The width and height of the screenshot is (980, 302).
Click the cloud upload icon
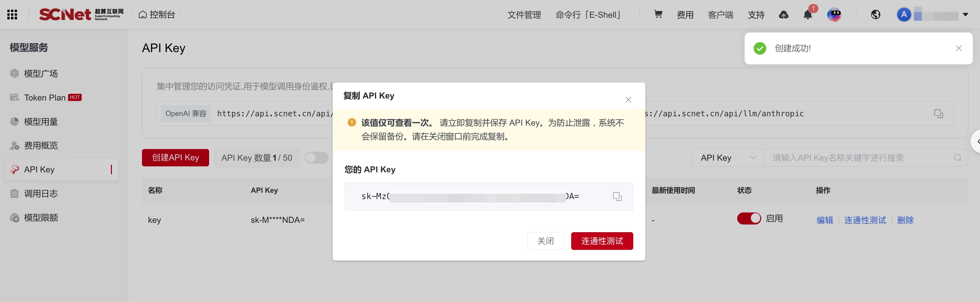tap(784, 14)
